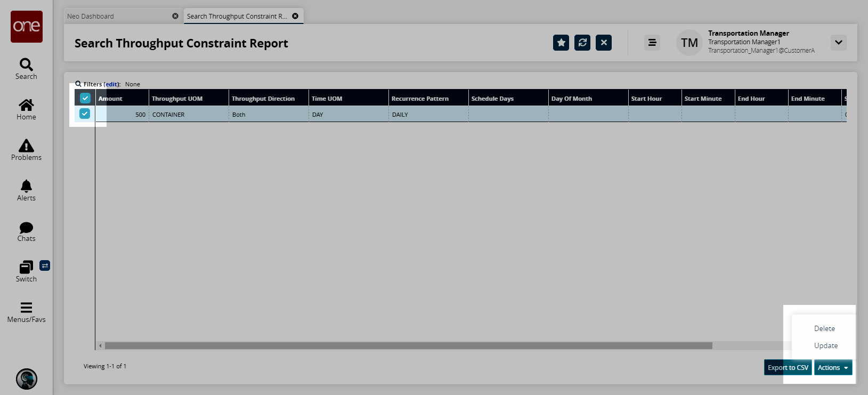Select the DAY time UOM cell

click(x=349, y=115)
